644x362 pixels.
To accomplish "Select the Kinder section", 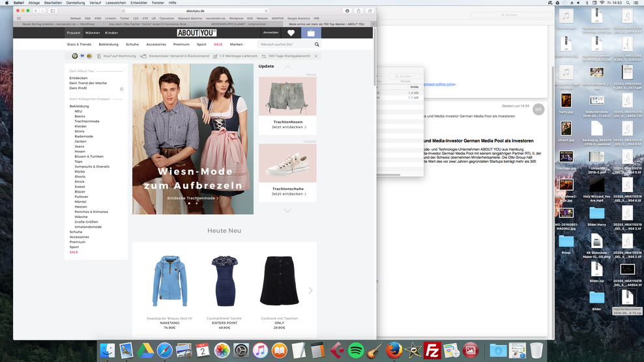I will click(x=111, y=33).
